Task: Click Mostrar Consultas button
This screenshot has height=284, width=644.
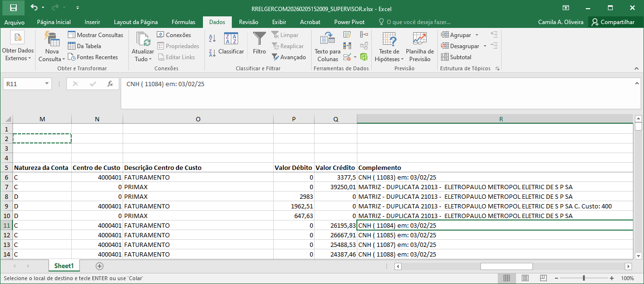Action: 95,35
